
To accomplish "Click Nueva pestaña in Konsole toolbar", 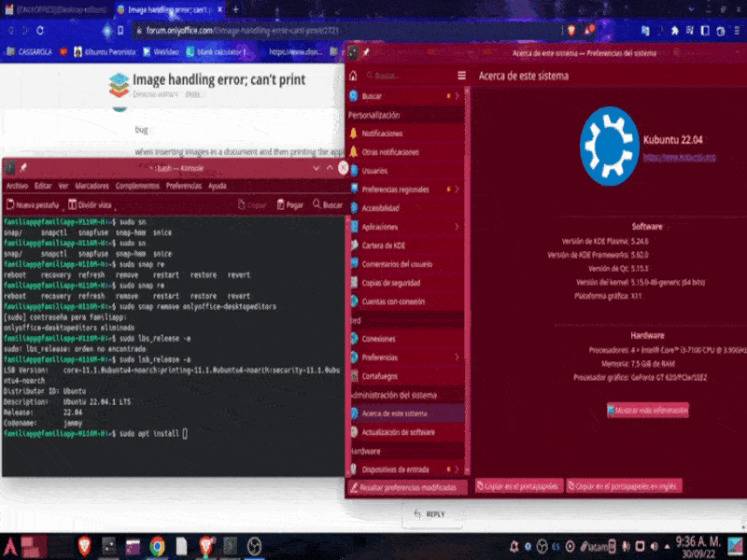I will click(x=33, y=204).
